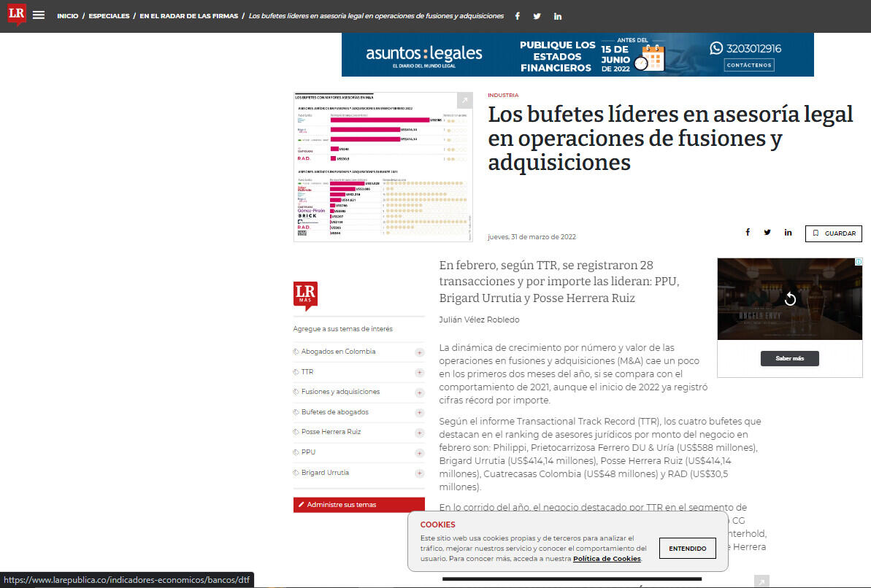The width and height of the screenshot is (871, 588).
Task: Click 'Saber más' on the advertisement
Action: (789, 358)
